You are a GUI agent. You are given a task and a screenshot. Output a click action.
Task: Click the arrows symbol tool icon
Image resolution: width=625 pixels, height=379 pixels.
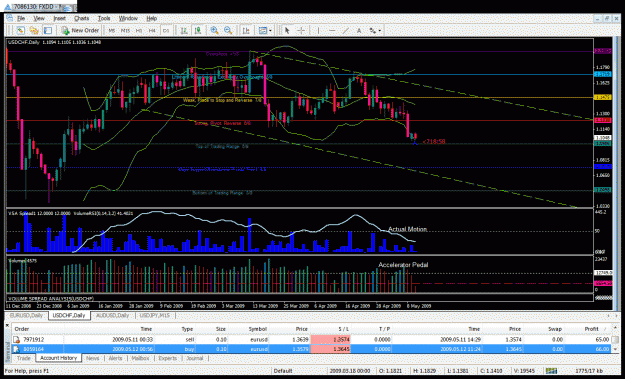373,30
